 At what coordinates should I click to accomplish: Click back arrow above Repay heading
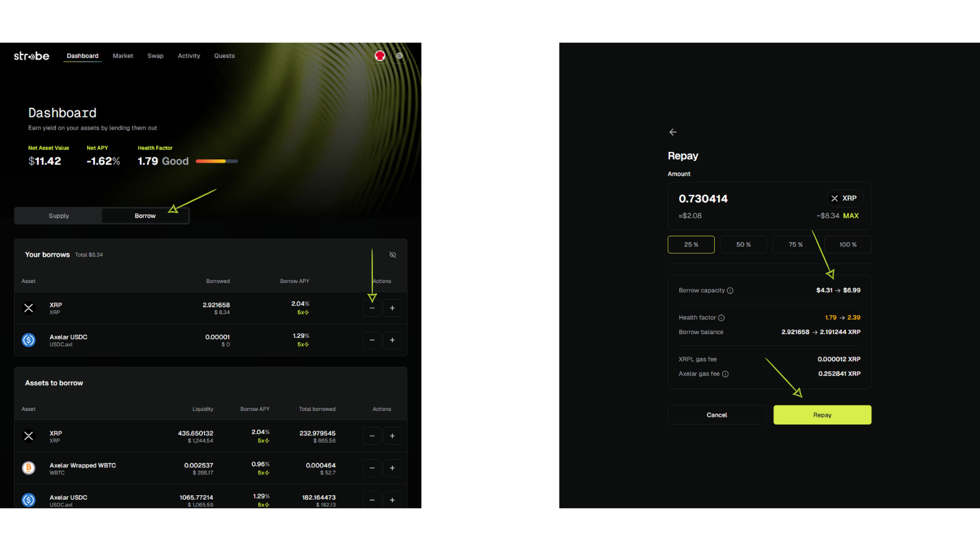point(673,132)
